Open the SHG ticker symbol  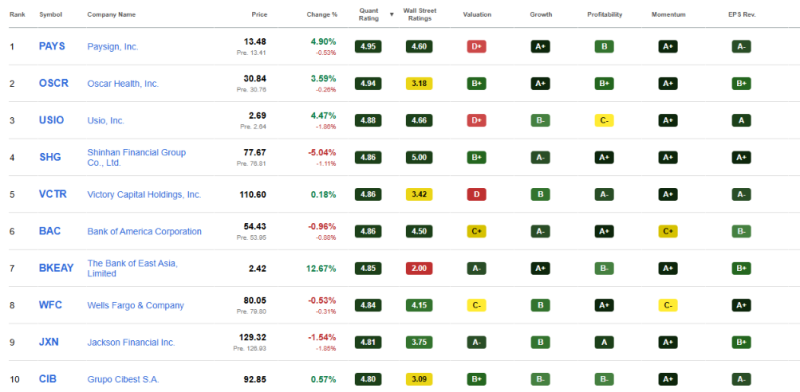[50, 157]
